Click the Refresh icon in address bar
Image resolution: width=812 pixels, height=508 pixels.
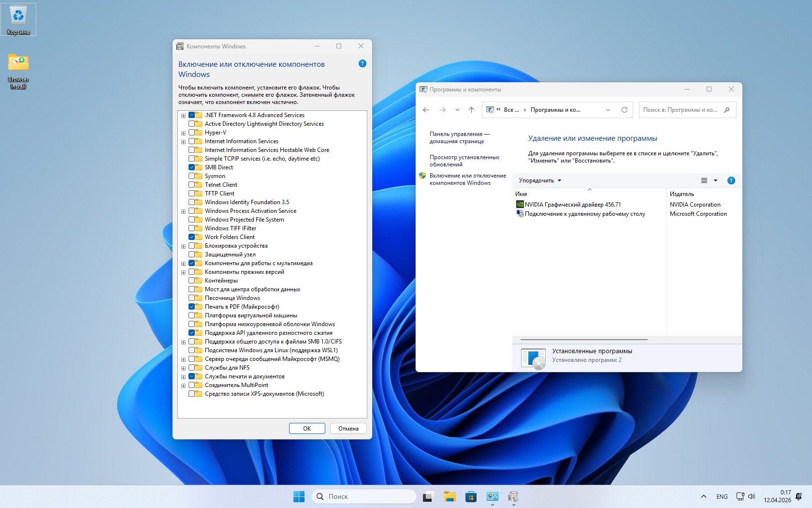[624, 110]
